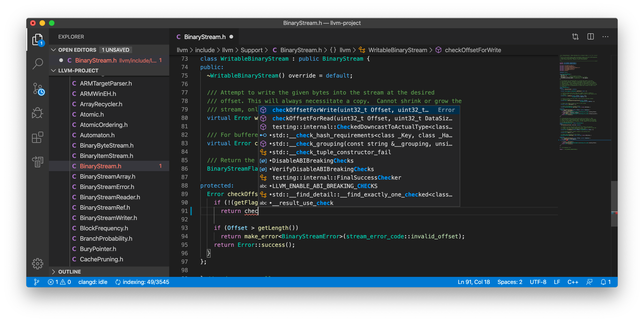
Task: Click the open changes compare icon
Action: (x=575, y=36)
